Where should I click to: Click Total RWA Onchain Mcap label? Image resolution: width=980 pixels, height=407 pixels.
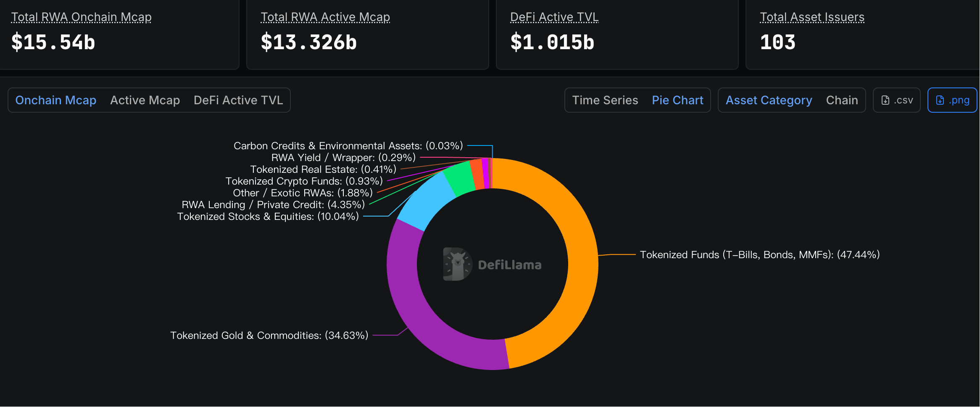coord(81,17)
